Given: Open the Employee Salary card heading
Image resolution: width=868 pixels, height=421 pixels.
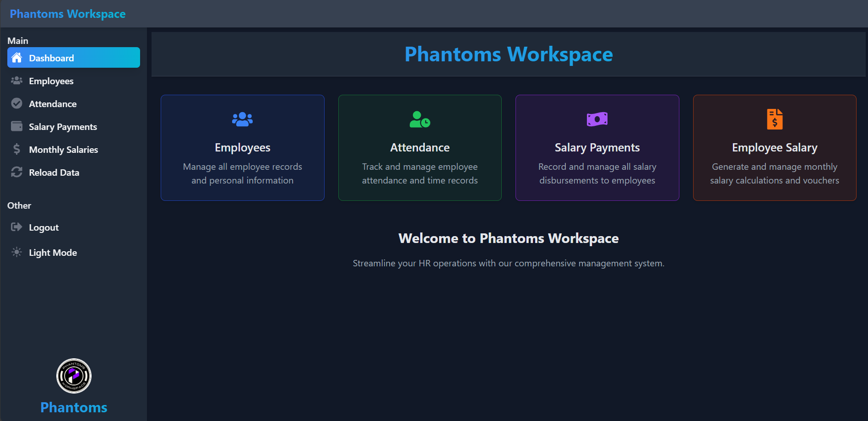Looking at the screenshot, I should coord(775,148).
